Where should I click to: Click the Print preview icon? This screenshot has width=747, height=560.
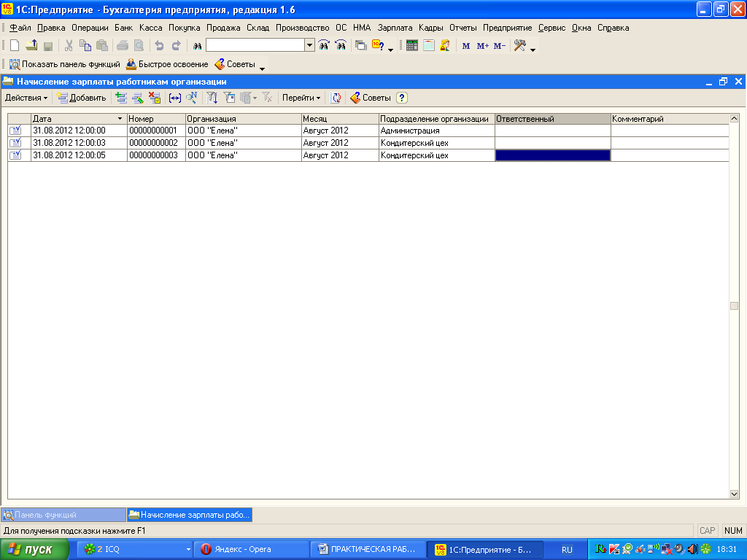(139, 46)
